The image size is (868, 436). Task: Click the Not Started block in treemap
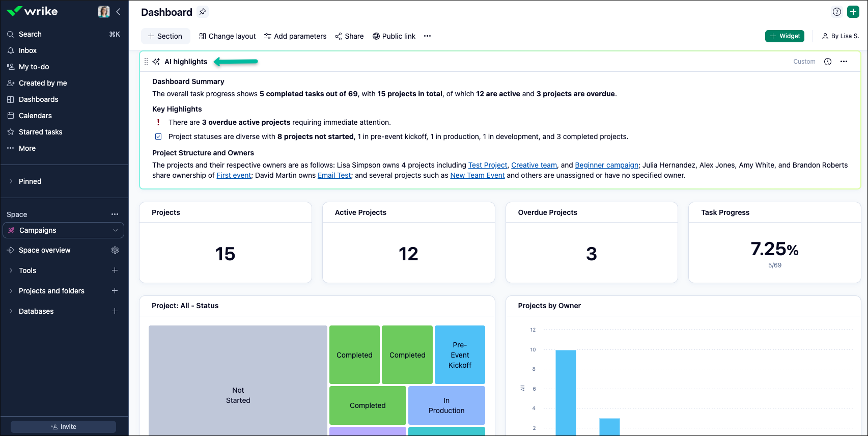238,395
